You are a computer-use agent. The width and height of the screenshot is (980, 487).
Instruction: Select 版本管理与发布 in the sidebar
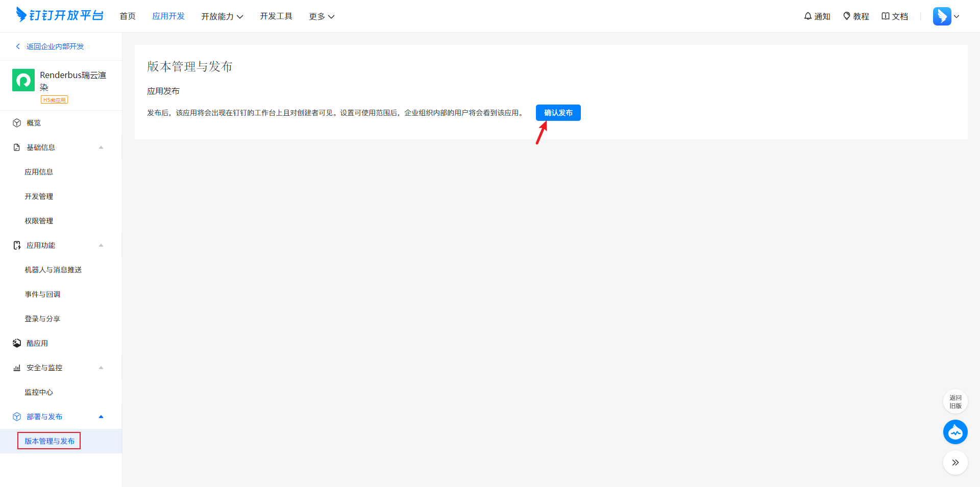pyautogui.click(x=50, y=441)
